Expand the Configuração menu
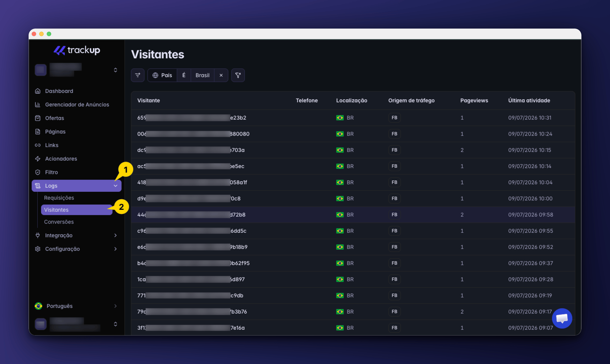 [76, 249]
